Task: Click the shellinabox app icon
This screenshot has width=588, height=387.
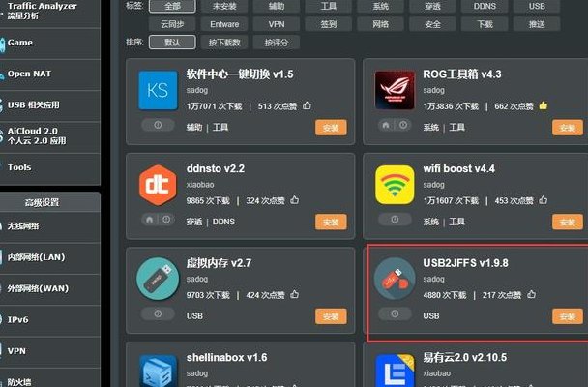Action: pos(158,371)
